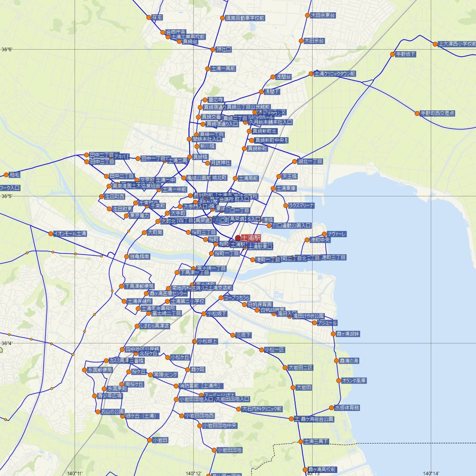The height and width of the screenshot is (476, 476).
Task: Click the orange marker for 水郷体育館
Action: tap(332, 408)
